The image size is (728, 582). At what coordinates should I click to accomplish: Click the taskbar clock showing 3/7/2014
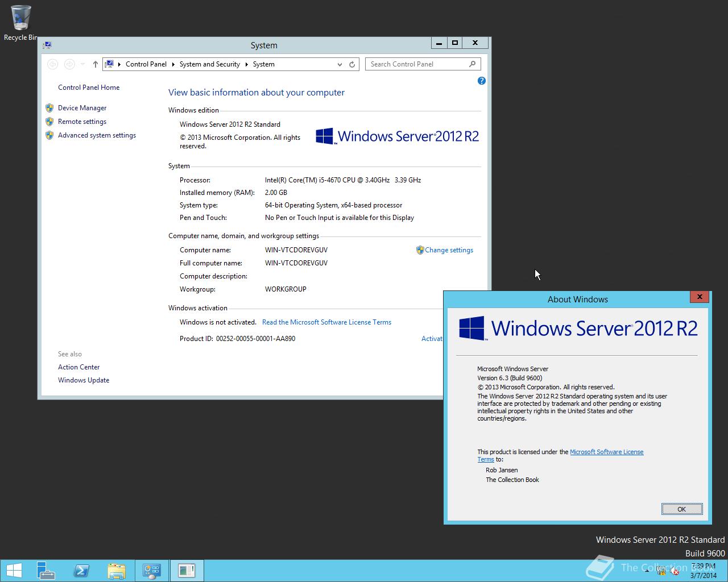(703, 571)
